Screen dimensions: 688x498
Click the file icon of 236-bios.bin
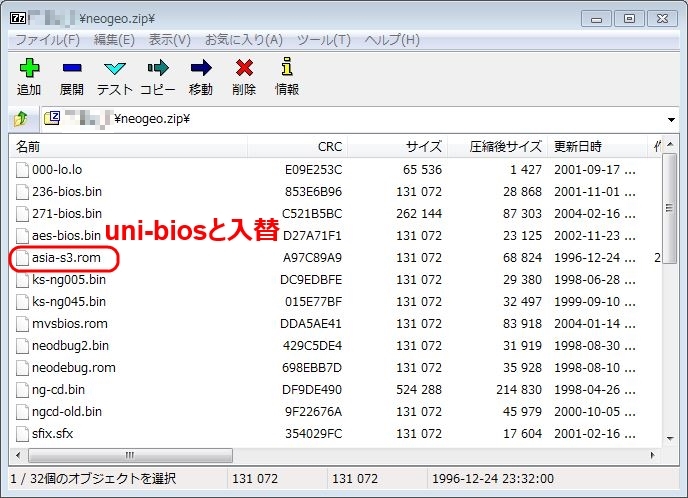(22, 192)
